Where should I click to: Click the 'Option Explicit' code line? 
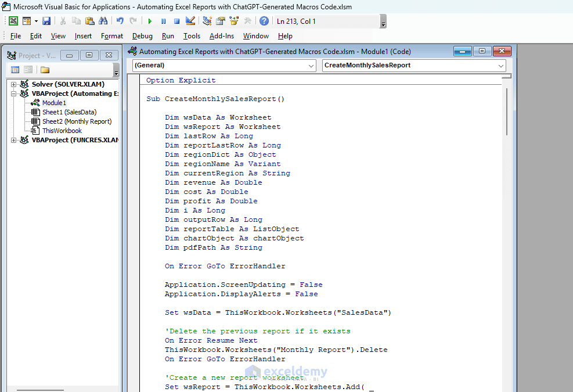[181, 80]
